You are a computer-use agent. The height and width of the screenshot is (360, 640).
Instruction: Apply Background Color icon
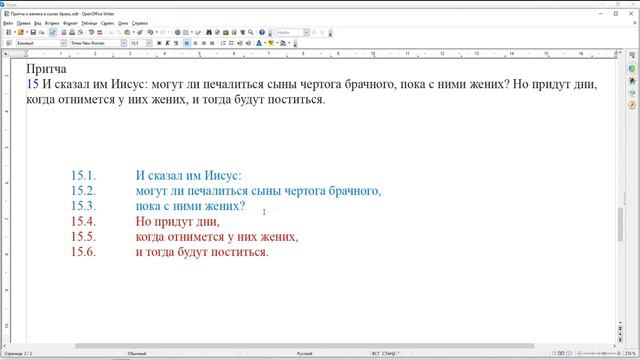(283, 43)
